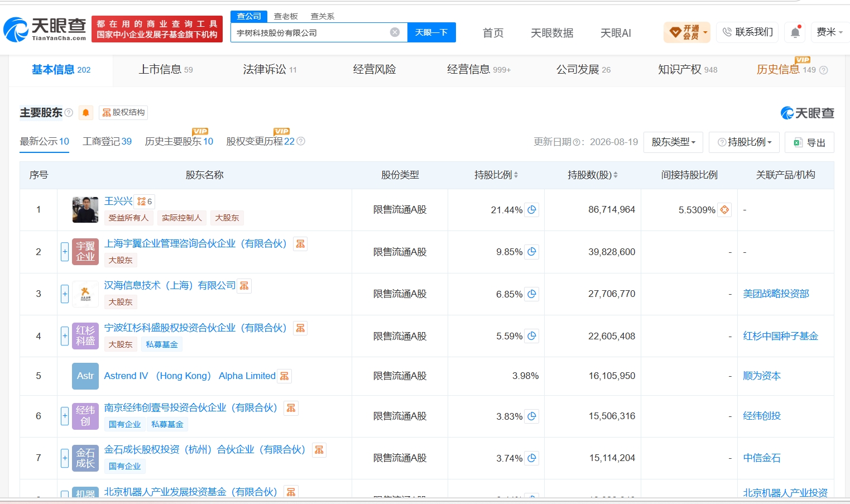Select 股权变更历程 22 sub-tab
The height and width of the screenshot is (504, 850).
pos(260,142)
